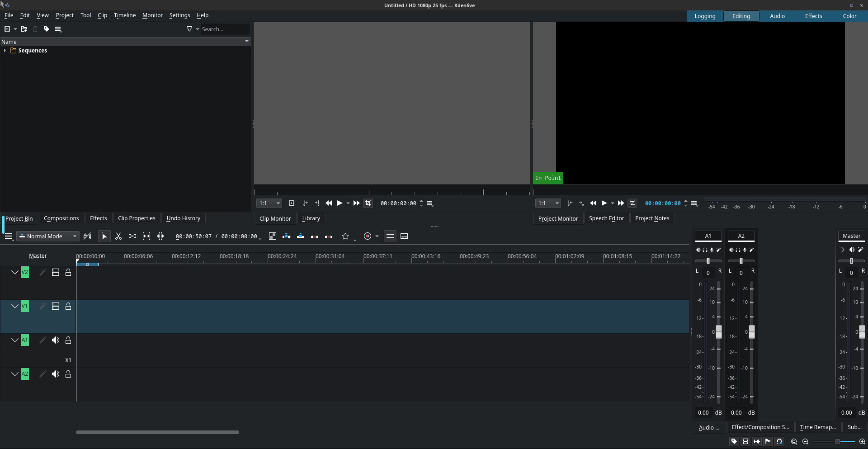Open the Normal Mode edit mode dropdown

pyautogui.click(x=48, y=236)
